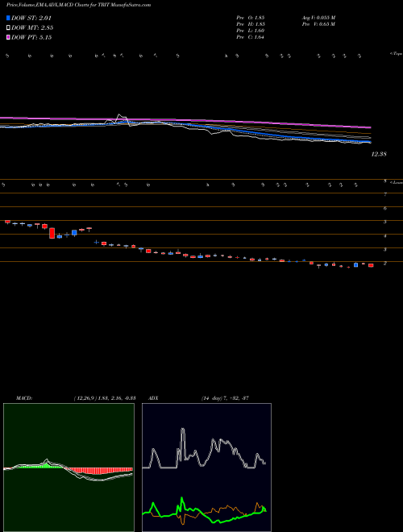Select the 'DOW PT: 5.15' legend text
The width and height of the screenshot is (403, 532).
coord(31,37)
